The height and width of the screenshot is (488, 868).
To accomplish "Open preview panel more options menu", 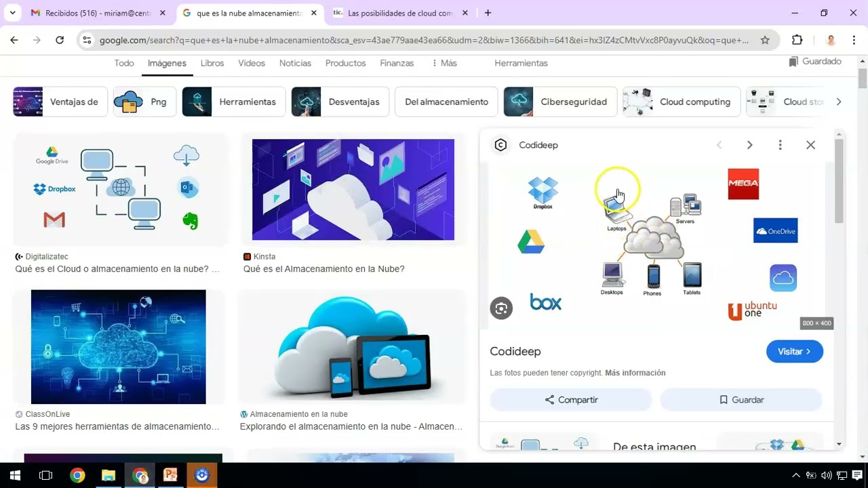I will tap(780, 145).
